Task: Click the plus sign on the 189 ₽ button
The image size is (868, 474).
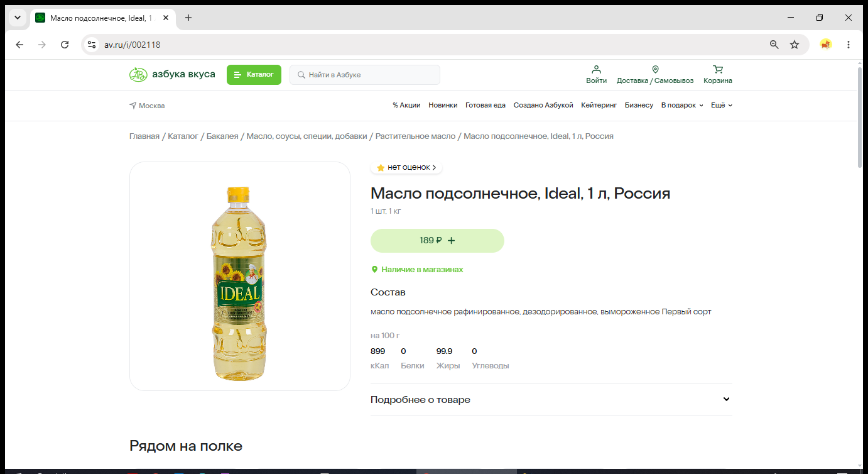Action: click(x=451, y=241)
